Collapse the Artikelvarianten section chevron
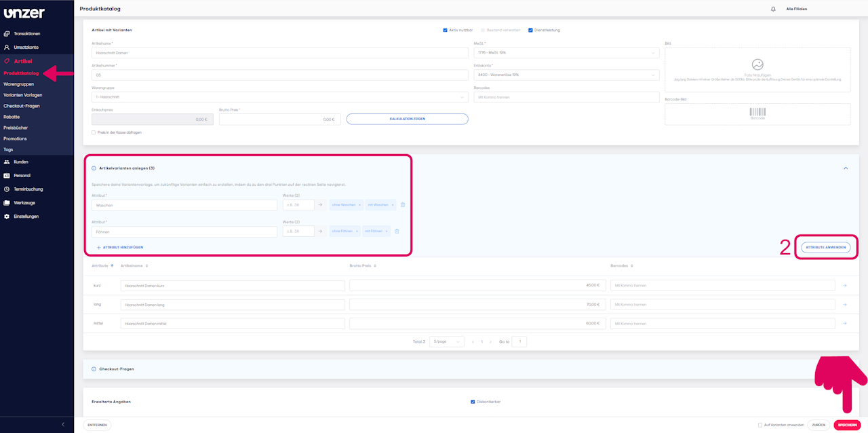Viewport: 868px width, 433px height. pos(846,168)
